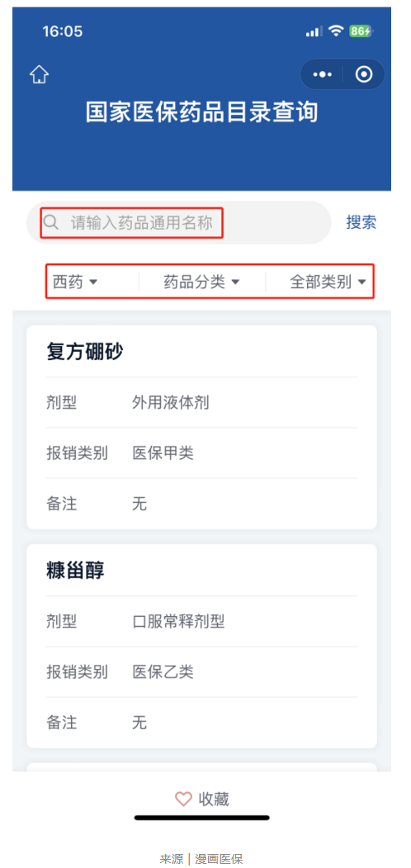
Task: Expand the 全部类别 dropdown
Action: click(x=328, y=282)
